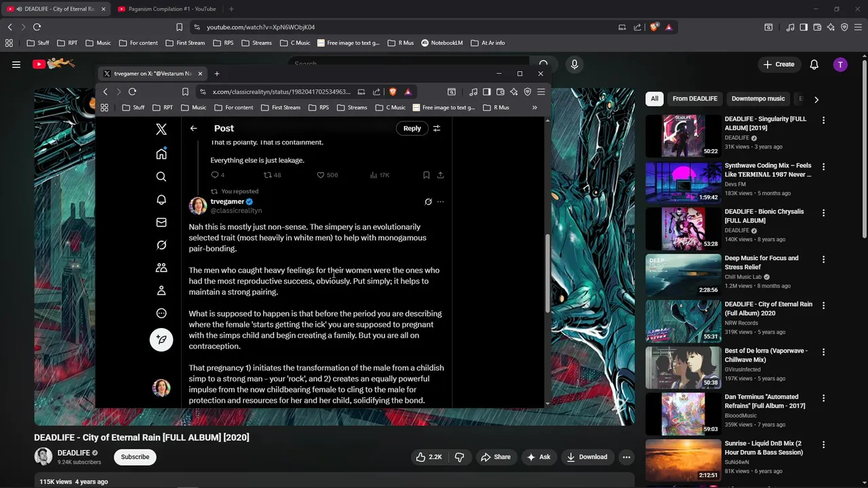Click the Reply button in Post header
868x488 pixels.
coord(412,128)
